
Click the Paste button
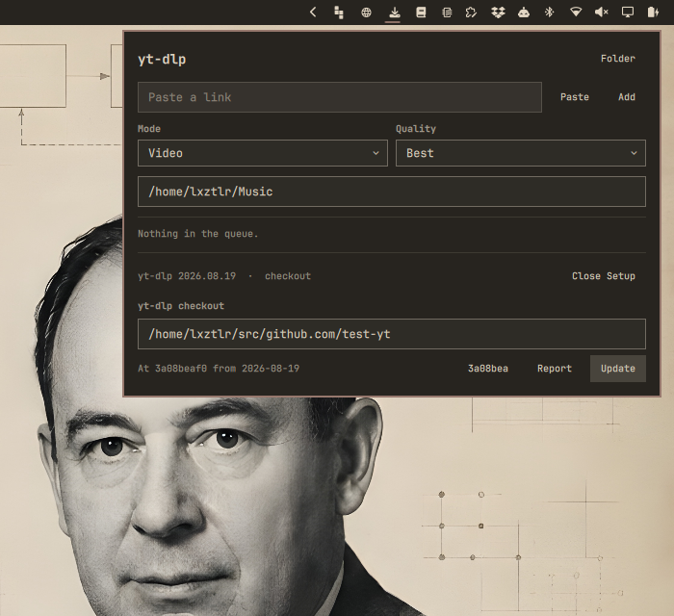[x=574, y=97]
